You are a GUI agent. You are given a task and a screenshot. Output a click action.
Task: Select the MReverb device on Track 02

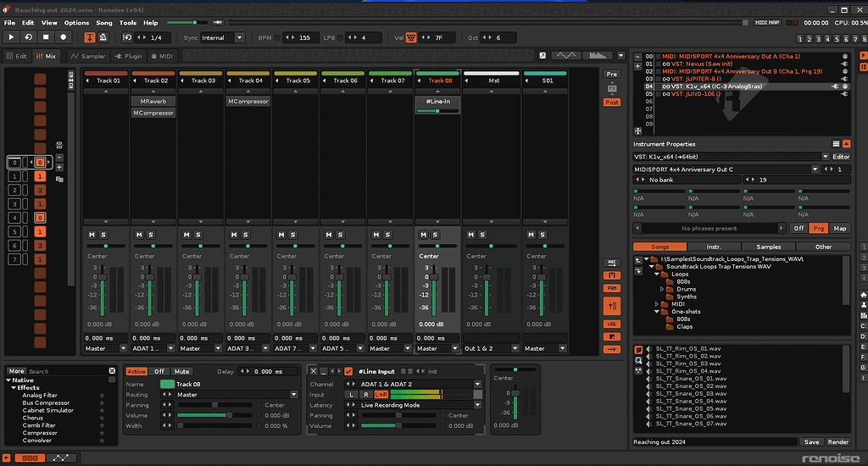(153, 102)
